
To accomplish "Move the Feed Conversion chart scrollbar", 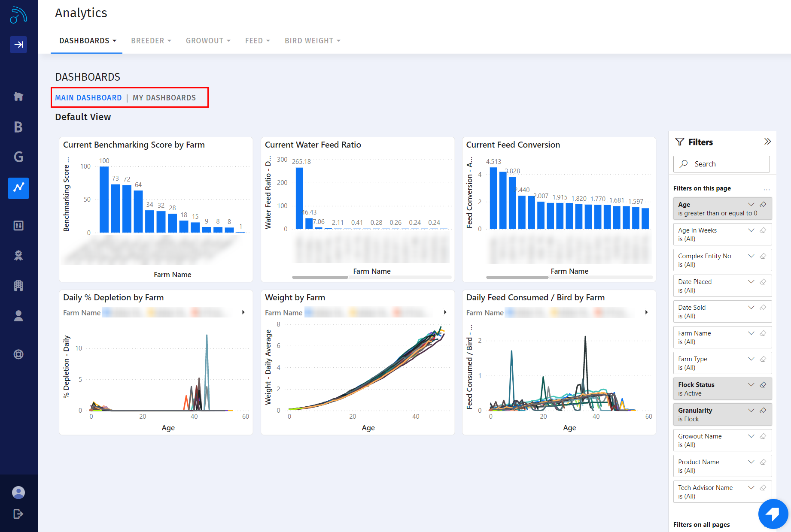I will click(517, 278).
